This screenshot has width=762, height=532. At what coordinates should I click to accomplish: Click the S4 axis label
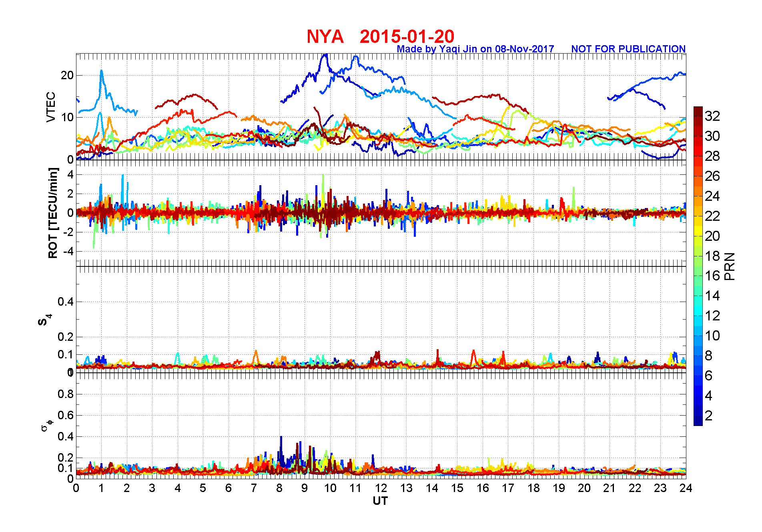click(44, 320)
